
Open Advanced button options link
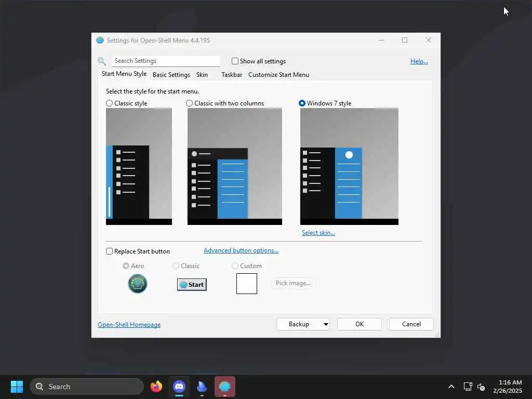(x=241, y=250)
